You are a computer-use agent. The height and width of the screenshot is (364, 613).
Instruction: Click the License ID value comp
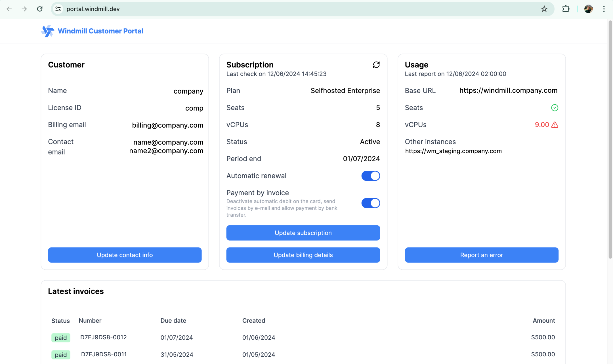pyautogui.click(x=194, y=108)
